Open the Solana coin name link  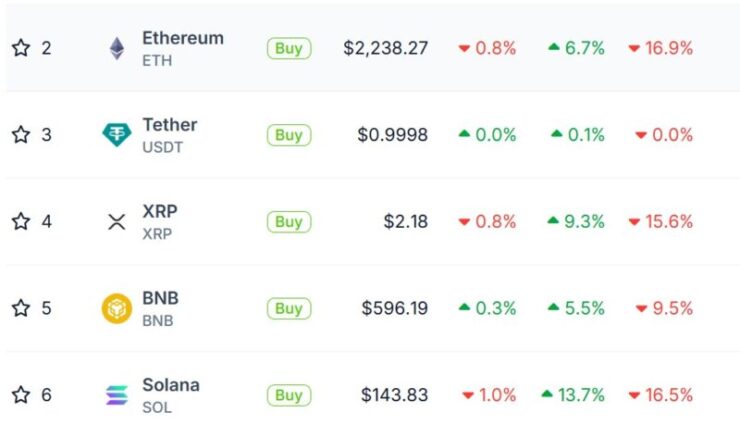pos(171,385)
